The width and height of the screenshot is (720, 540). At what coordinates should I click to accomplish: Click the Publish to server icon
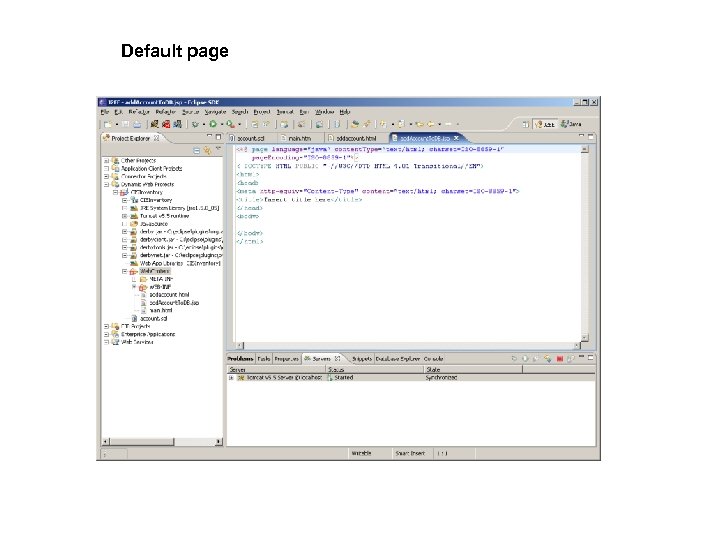point(570,359)
